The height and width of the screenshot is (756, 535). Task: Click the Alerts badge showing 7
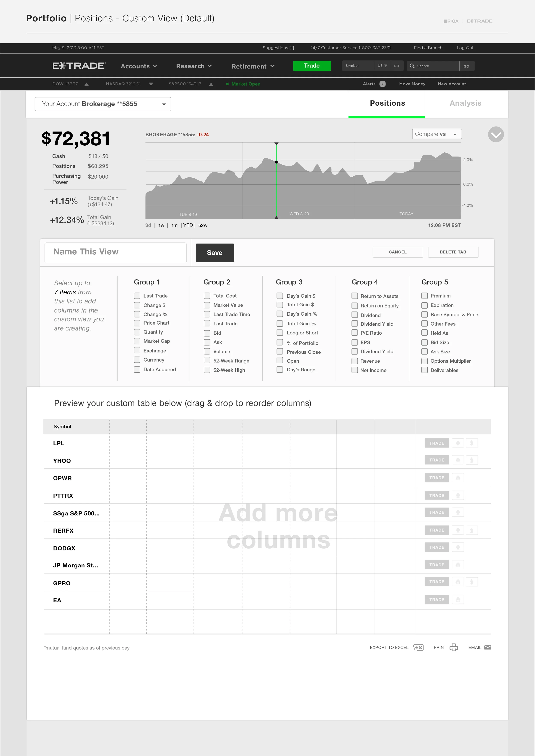[382, 84]
